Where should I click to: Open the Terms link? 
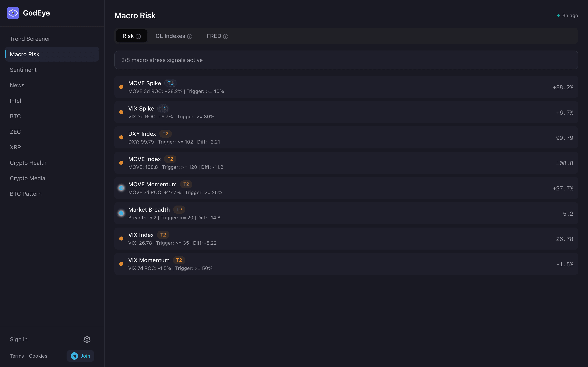(x=17, y=356)
